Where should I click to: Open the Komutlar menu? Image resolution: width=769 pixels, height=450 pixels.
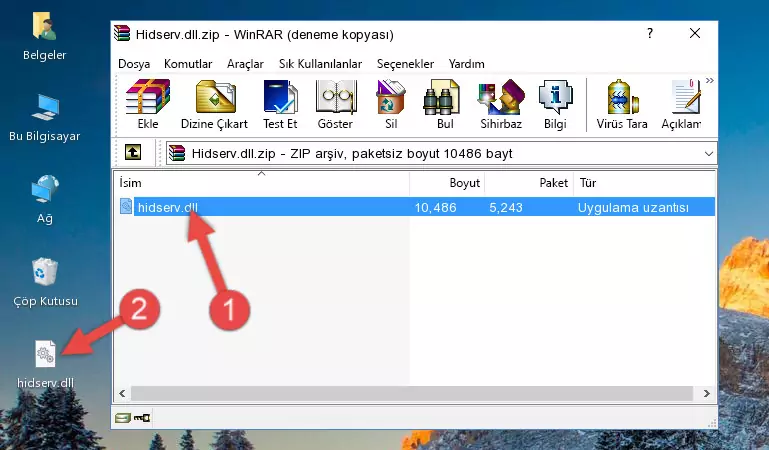(x=188, y=64)
